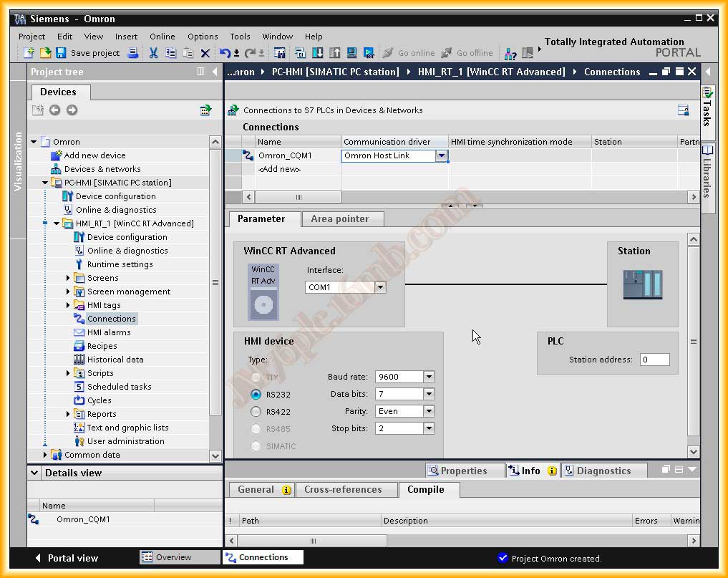Screen dimensions: 728x578
Task: Click Connections to S7 PLCs link
Action: [332, 110]
